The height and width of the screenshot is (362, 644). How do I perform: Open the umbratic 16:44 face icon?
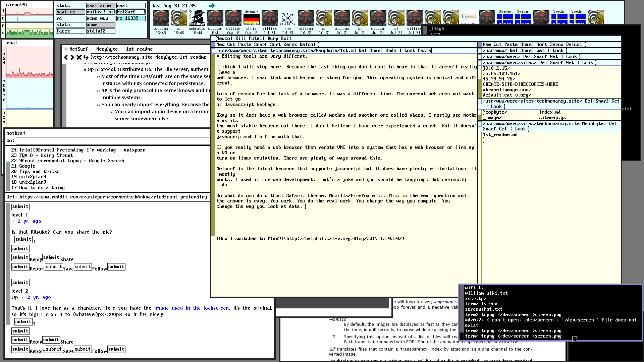click(197, 18)
